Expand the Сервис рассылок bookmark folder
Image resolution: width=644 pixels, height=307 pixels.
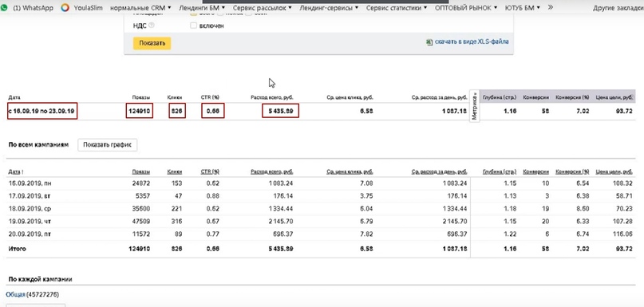pyautogui.click(x=262, y=7)
